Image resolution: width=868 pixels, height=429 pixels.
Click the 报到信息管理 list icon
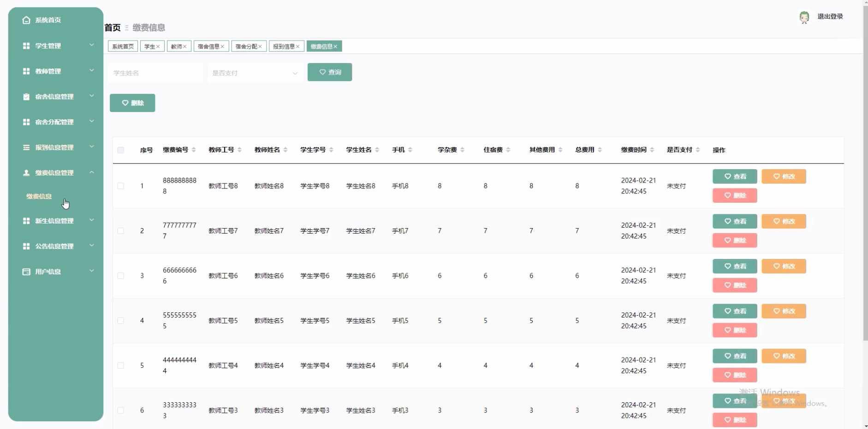tap(26, 147)
